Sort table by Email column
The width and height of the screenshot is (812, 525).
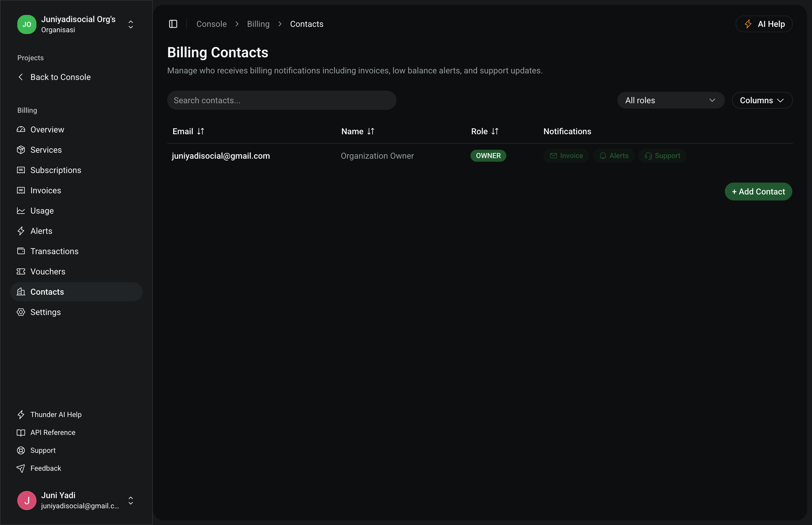click(x=188, y=131)
